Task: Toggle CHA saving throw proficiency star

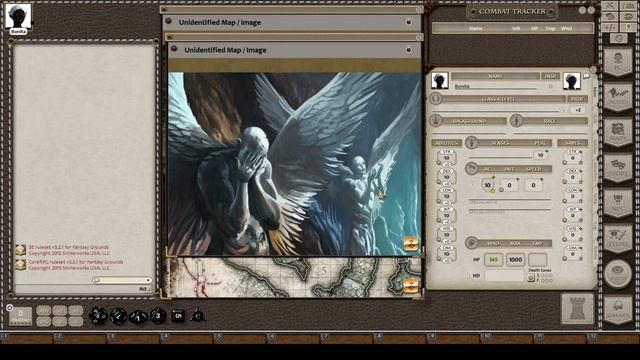Action: [x=581, y=258]
